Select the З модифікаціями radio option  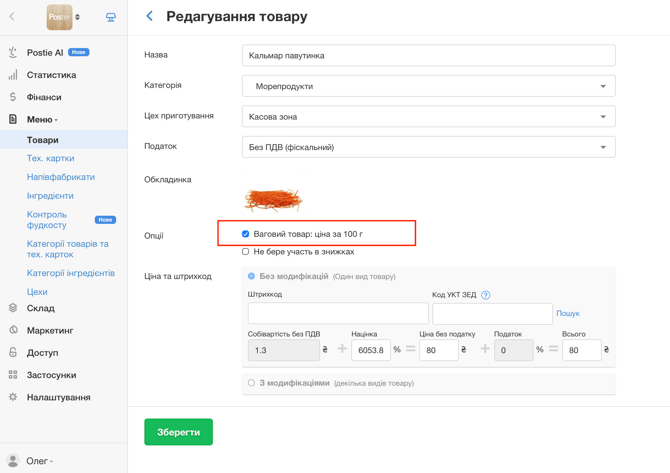251,383
